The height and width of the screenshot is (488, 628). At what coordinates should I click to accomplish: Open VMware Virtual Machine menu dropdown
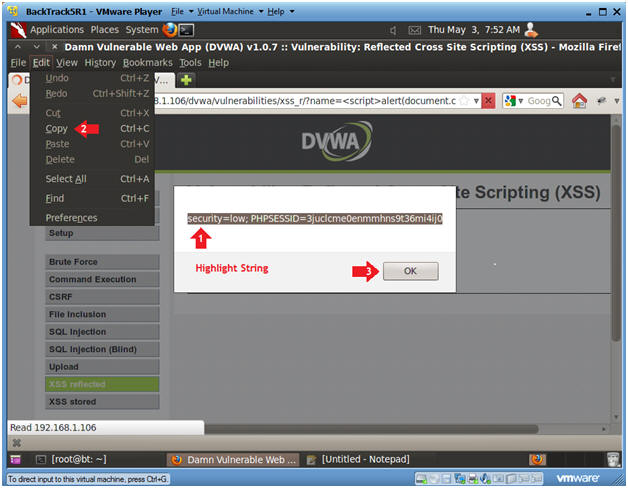coord(230,12)
